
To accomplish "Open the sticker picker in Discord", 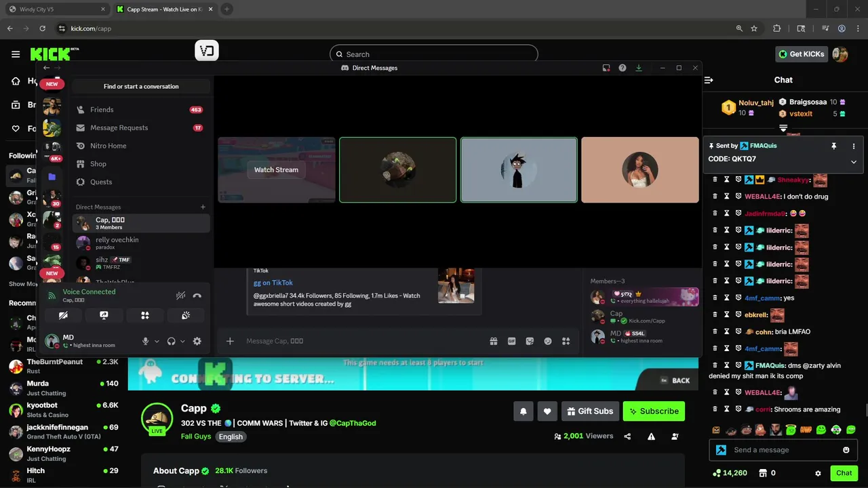I will click(530, 342).
